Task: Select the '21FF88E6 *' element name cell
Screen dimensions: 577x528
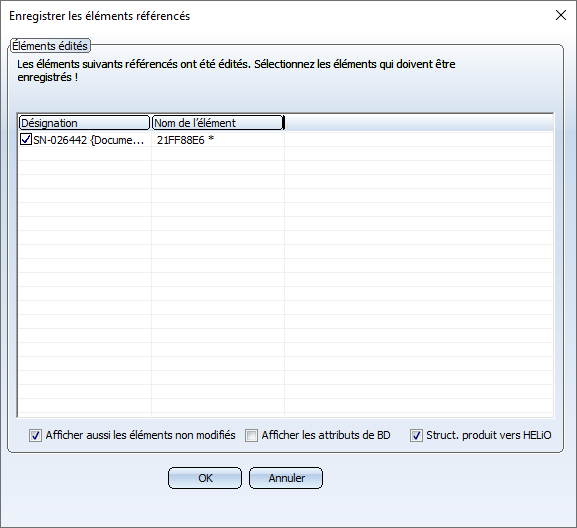Action: 218,140
